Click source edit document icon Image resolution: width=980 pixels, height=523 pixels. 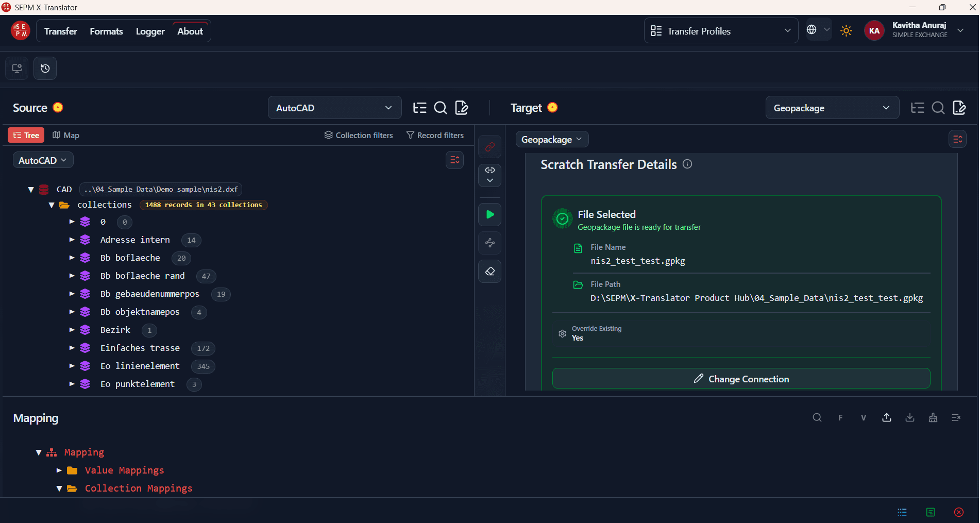click(x=462, y=108)
